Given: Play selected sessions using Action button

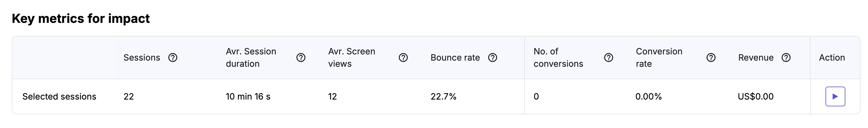Looking at the screenshot, I should coord(835,96).
